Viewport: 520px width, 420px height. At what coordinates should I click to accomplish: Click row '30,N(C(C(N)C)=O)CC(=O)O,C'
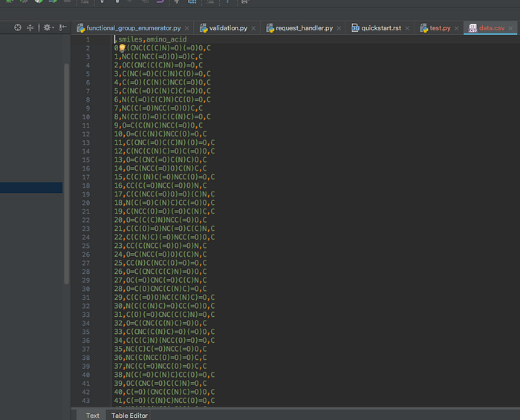tap(164, 306)
